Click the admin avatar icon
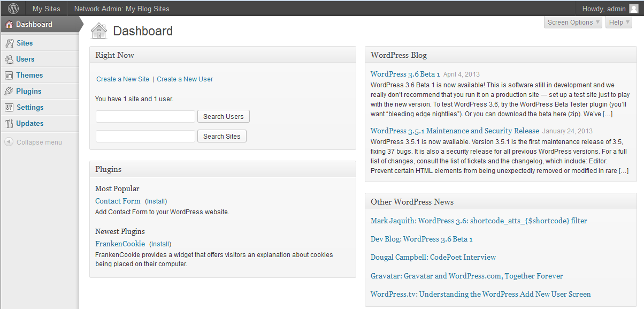Viewport: 644px width, 309px height. pyautogui.click(x=634, y=9)
